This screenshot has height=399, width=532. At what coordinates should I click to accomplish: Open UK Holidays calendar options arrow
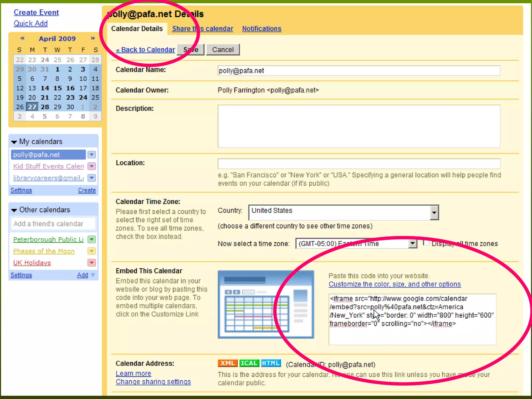pyautogui.click(x=91, y=263)
